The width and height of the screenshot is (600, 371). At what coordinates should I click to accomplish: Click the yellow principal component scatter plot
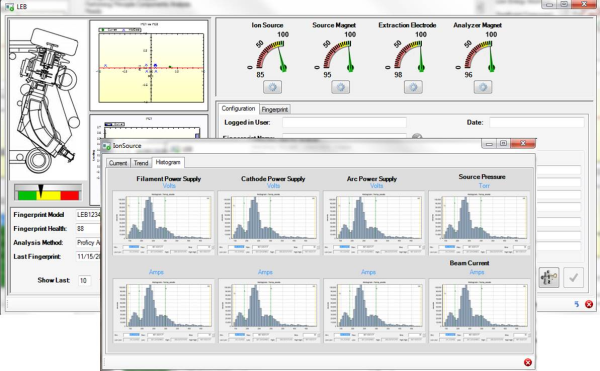[151, 68]
